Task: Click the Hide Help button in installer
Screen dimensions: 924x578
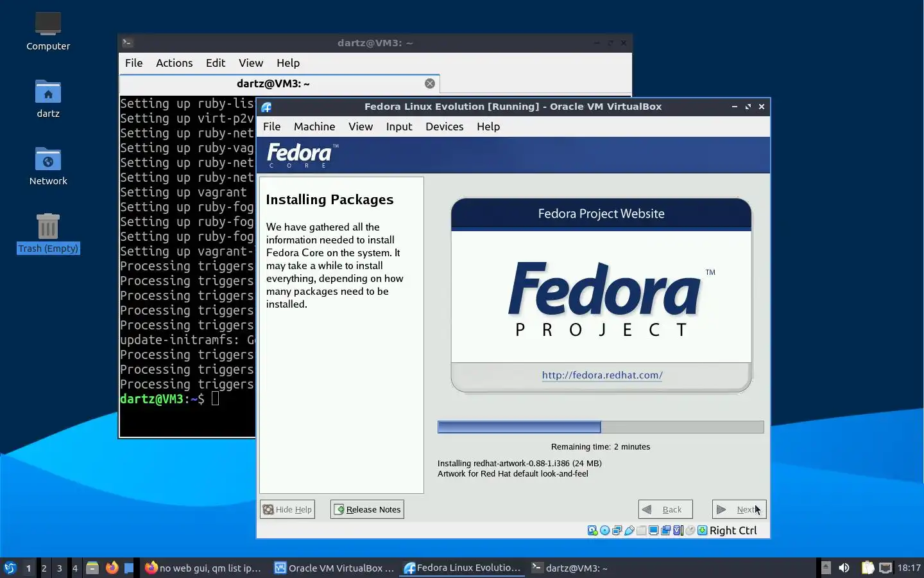Action: click(287, 509)
